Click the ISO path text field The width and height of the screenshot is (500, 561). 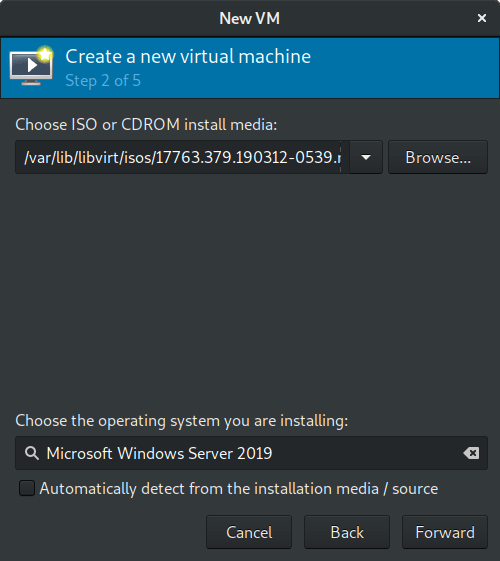tap(182, 157)
